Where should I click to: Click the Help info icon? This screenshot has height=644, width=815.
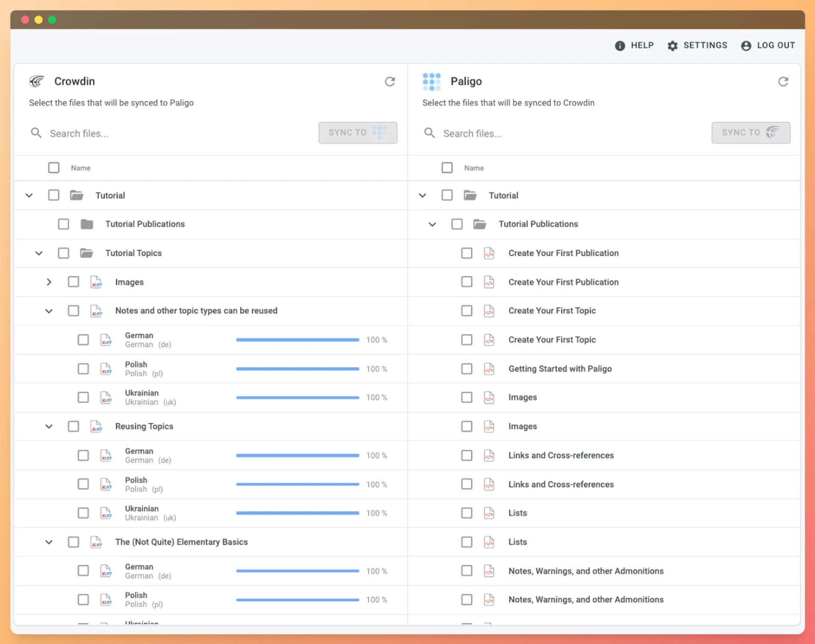[620, 45]
